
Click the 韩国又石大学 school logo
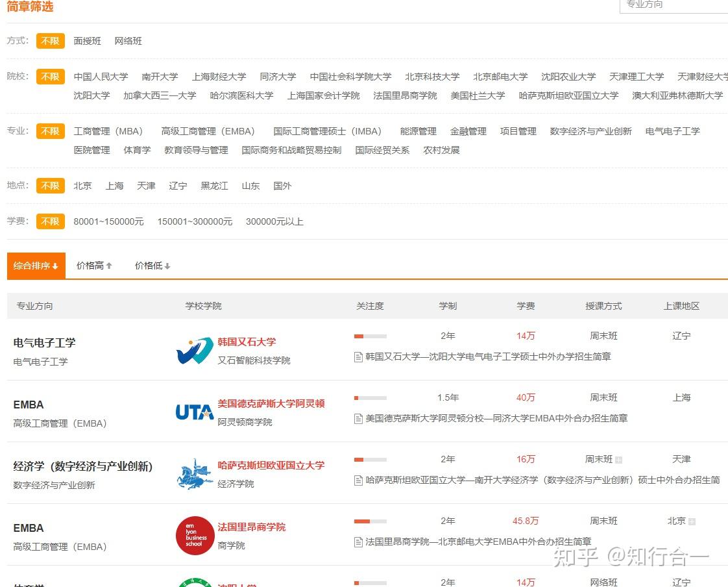195,351
